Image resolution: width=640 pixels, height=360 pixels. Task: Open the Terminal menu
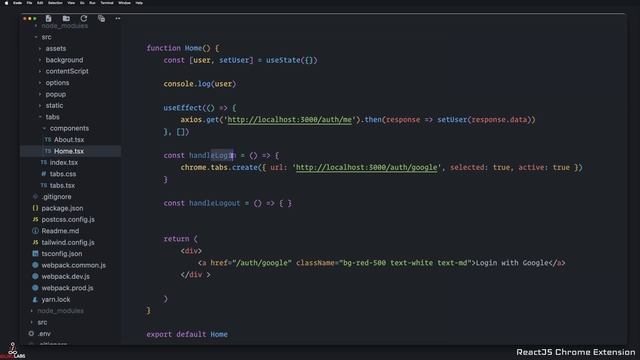[x=107, y=3]
